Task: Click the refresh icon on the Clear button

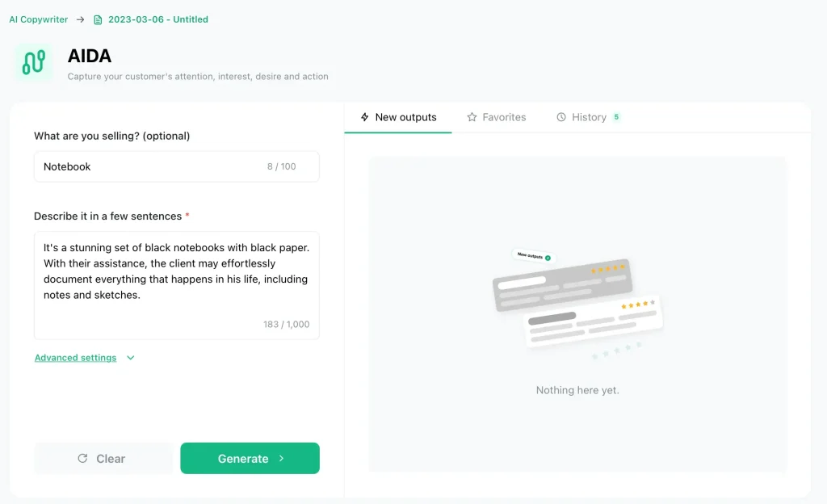Action: click(x=82, y=459)
